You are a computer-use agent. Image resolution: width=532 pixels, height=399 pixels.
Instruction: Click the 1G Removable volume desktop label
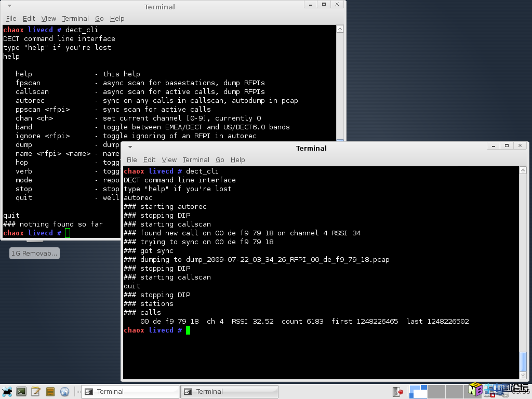coord(34,254)
